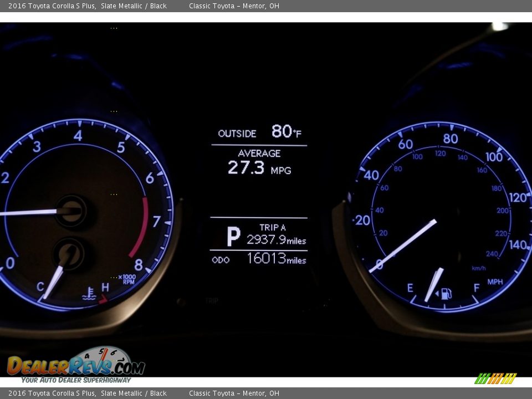This screenshot has width=532, height=399.
Task: Click the P gear indicator
Action: [x=233, y=237]
